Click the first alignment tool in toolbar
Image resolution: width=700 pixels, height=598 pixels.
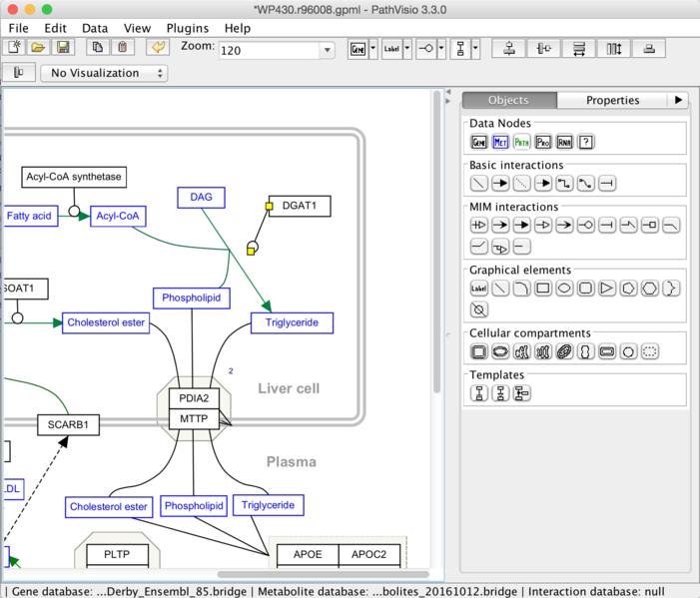click(509, 48)
